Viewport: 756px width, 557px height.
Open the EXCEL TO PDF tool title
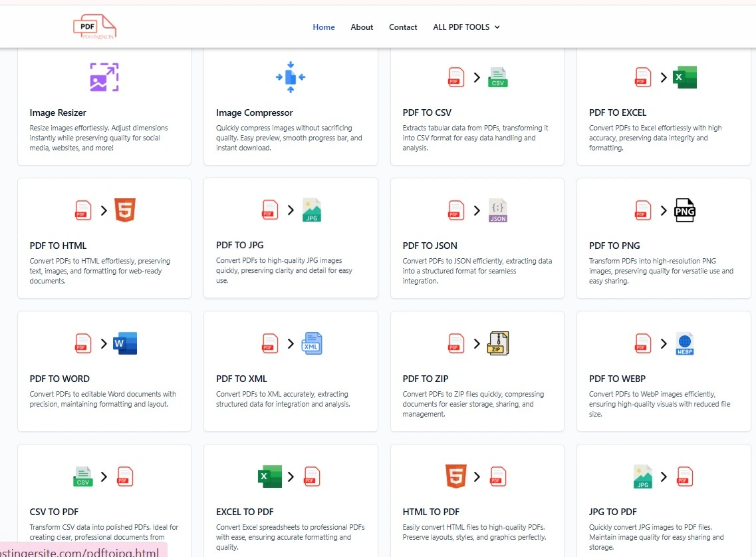pos(245,512)
